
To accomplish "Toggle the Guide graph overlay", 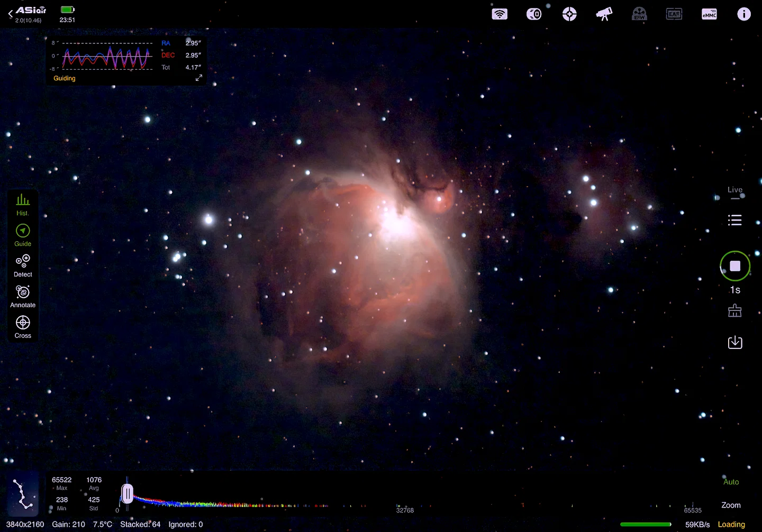I will click(x=23, y=235).
